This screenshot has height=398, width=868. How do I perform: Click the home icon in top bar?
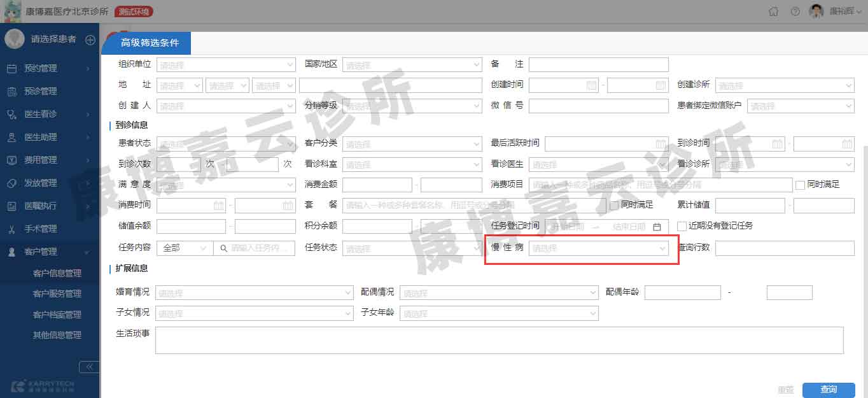coord(773,11)
